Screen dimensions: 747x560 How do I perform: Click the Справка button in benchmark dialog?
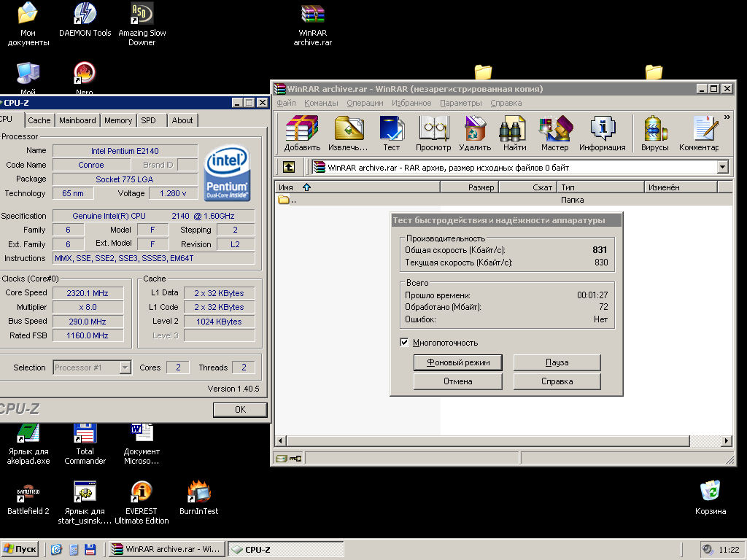click(557, 381)
